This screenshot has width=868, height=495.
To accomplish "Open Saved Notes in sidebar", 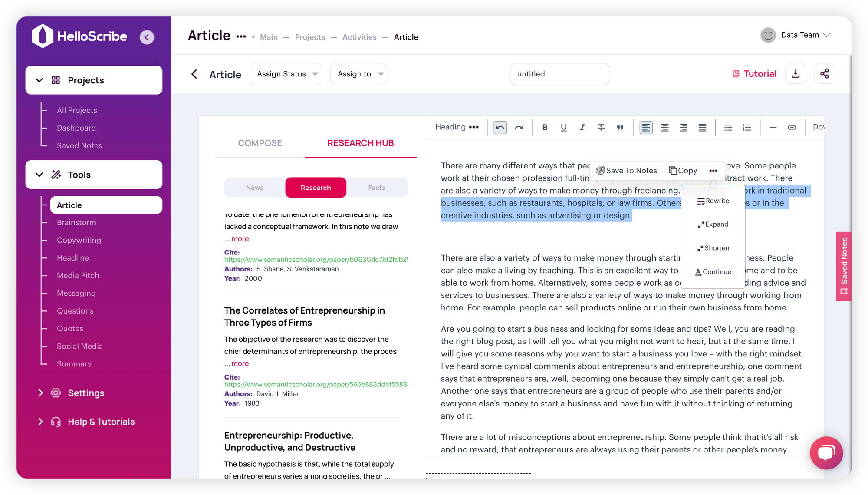I will coord(79,146).
